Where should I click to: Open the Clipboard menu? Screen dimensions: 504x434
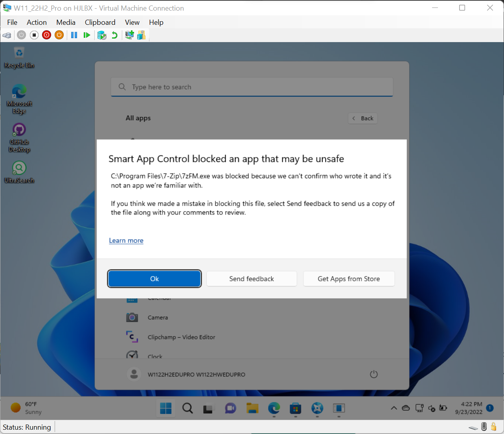click(x=100, y=22)
